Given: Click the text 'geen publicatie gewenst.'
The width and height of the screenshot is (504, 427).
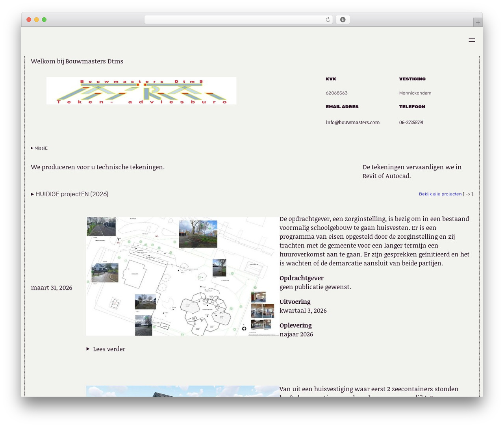Looking at the screenshot, I should [315, 287].
